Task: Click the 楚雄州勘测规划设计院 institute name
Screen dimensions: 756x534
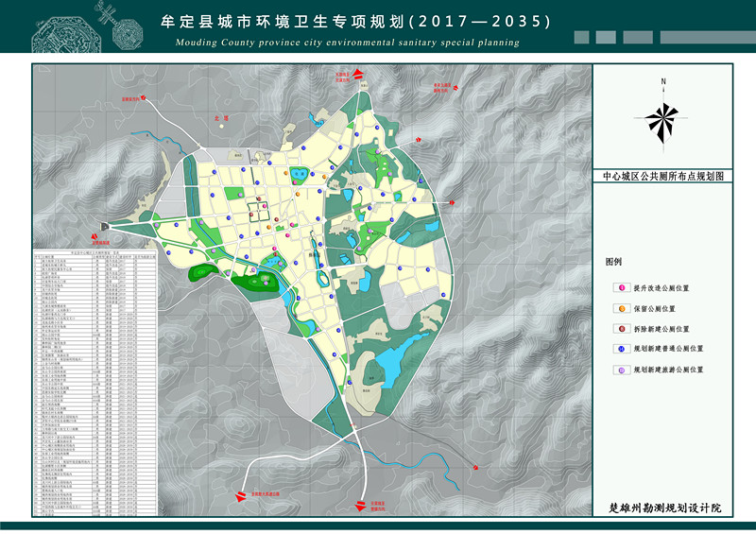Action: 663,508
